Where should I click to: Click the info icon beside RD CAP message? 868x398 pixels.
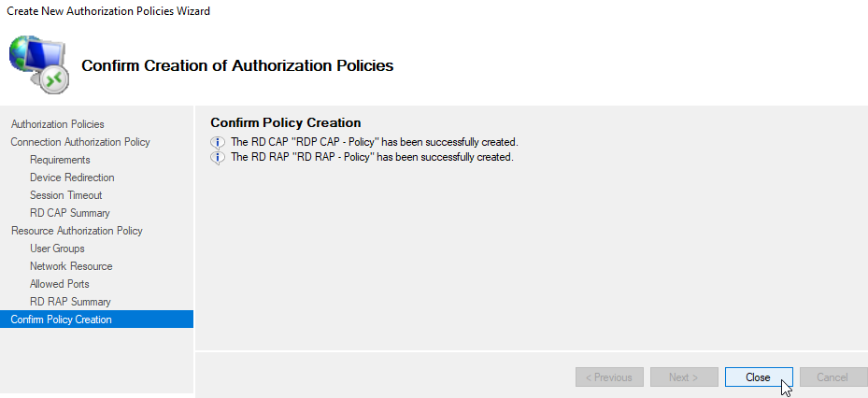point(218,142)
